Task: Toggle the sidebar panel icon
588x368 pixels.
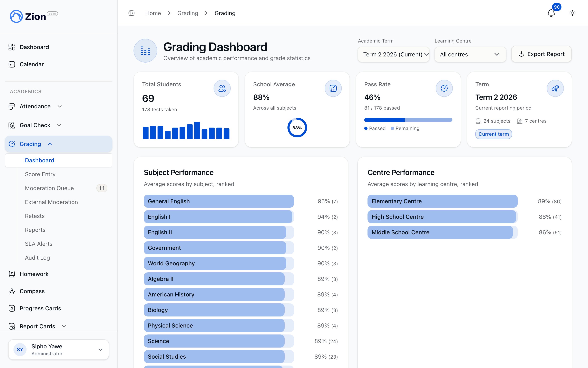Action: [x=131, y=13]
